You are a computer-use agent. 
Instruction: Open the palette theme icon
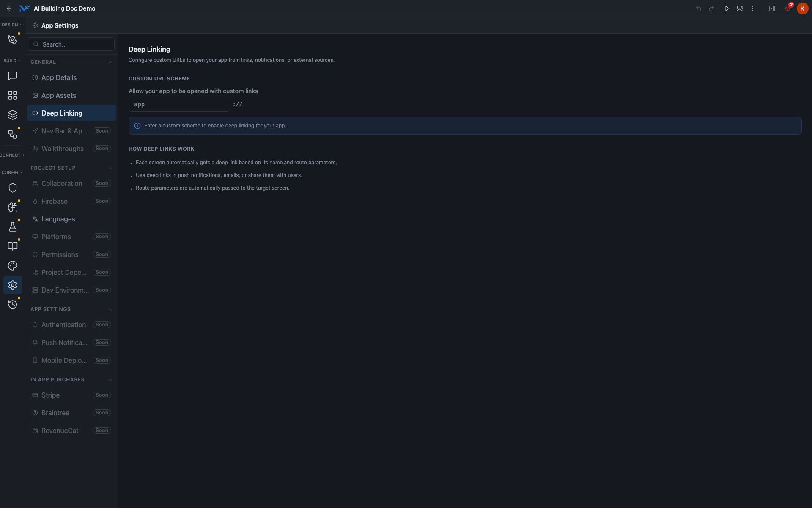point(13,266)
